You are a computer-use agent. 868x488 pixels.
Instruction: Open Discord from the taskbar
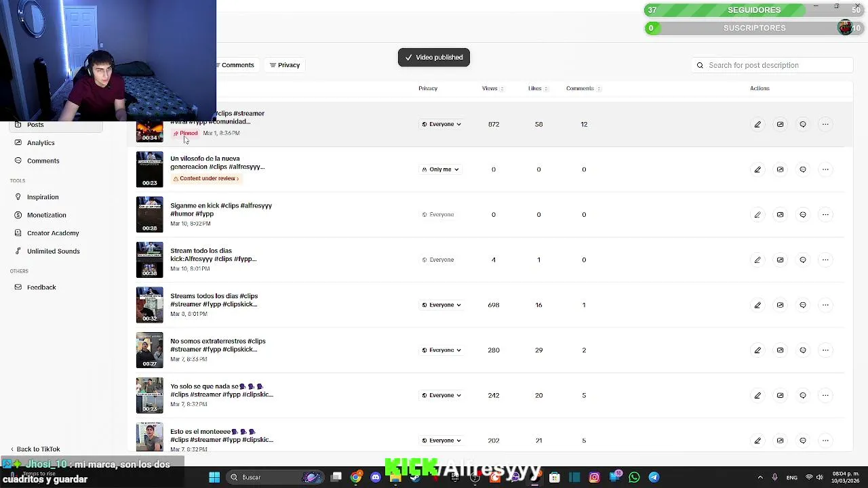(376, 477)
